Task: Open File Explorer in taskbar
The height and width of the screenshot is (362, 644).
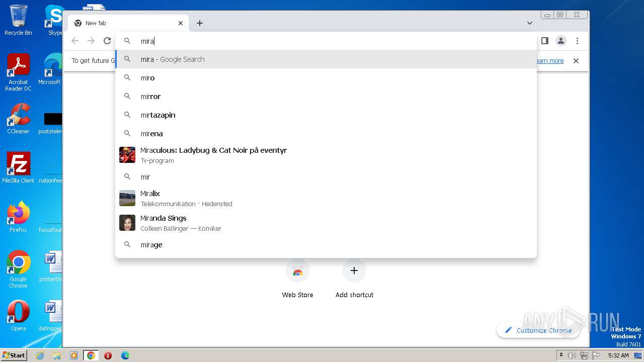Action: pyautogui.click(x=57, y=355)
